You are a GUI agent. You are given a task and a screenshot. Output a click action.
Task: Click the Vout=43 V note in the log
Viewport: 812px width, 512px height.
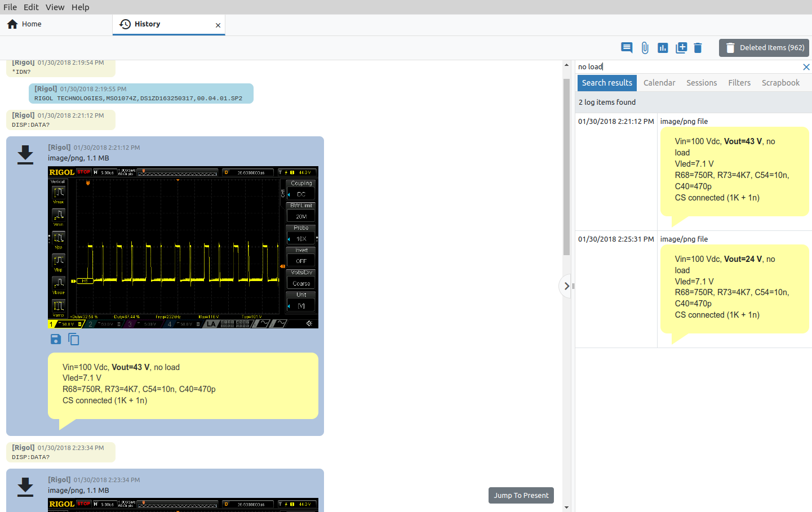(x=183, y=386)
